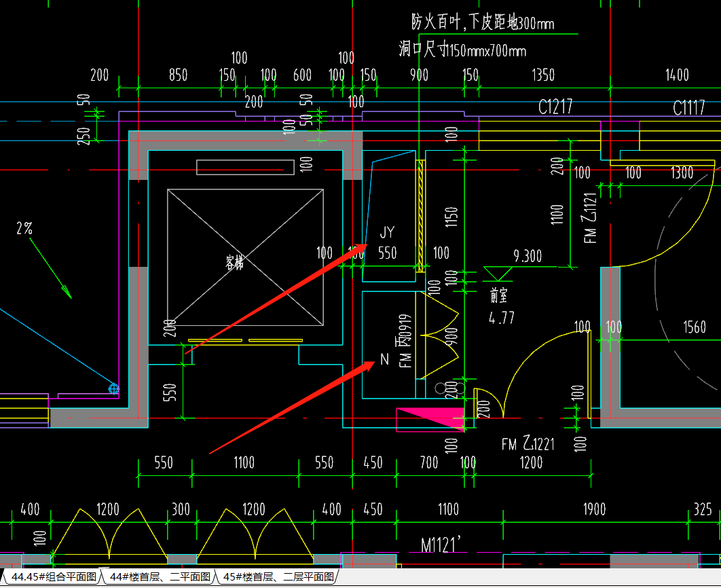The image size is (721, 588).
Task: Select the 1900 dimension text
Action: (595, 509)
